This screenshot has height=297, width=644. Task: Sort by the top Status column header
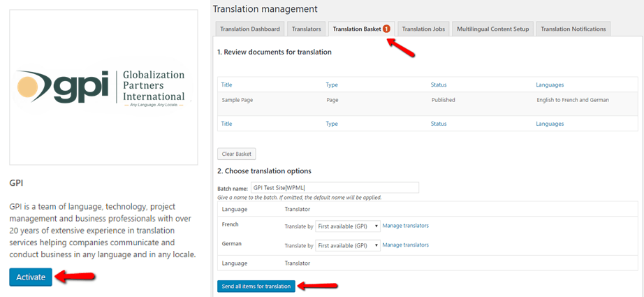(x=438, y=85)
